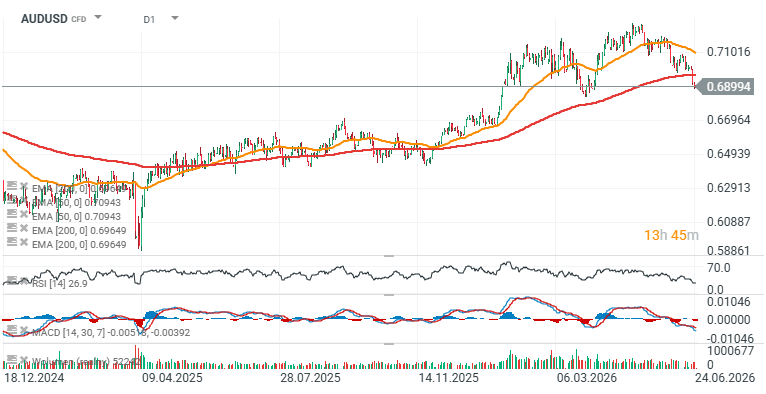Click the 14.11.2025 date label
Image resolution: width=766 pixels, height=394 pixels.
448,378
